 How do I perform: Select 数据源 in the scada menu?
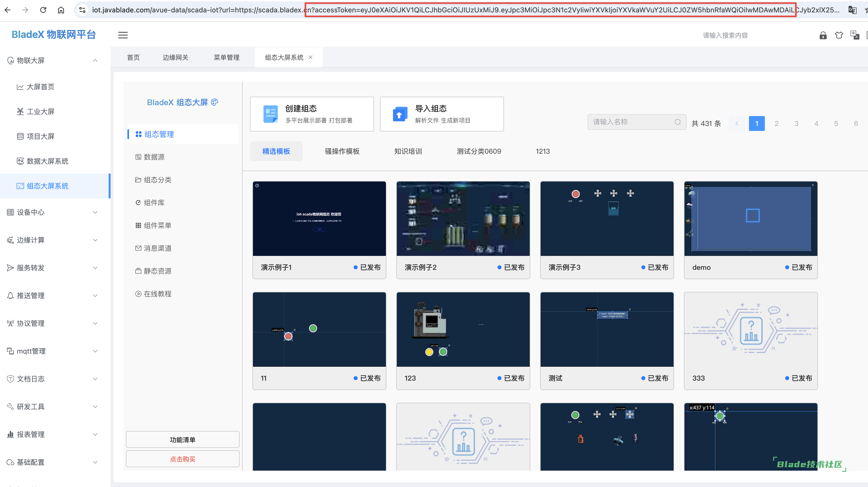coord(154,157)
